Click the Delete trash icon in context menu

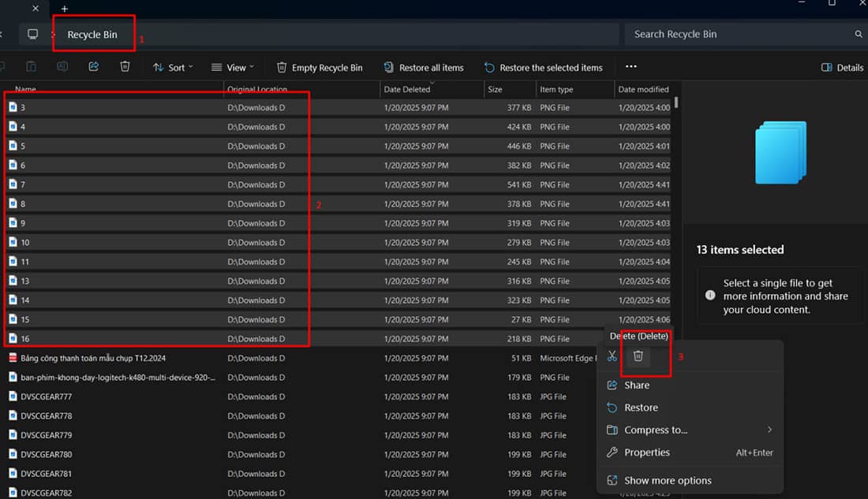pos(638,356)
